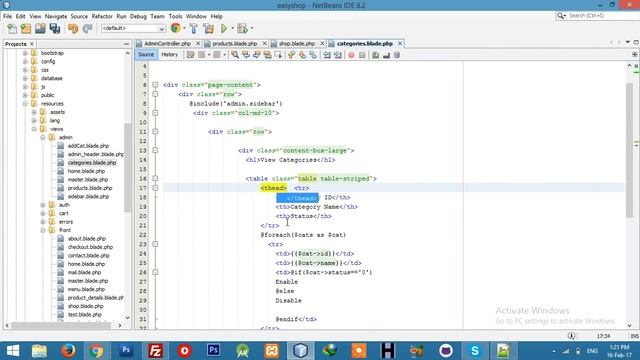Click the Clean and Build icon
The image size is (640, 360).
pyautogui.click(x=209, y=28)
